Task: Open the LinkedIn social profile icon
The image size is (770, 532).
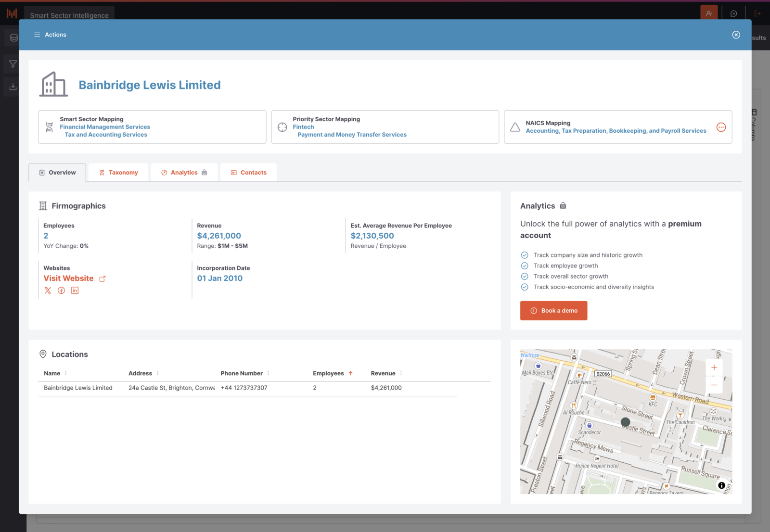Action: 75,291
